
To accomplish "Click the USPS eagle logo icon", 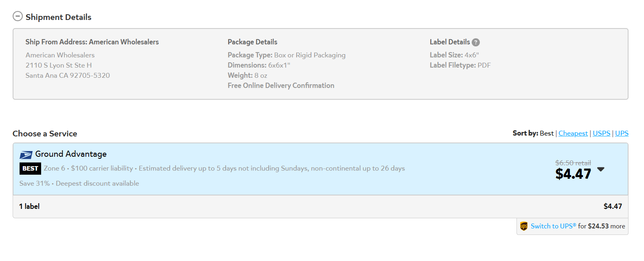I will 26,155.
